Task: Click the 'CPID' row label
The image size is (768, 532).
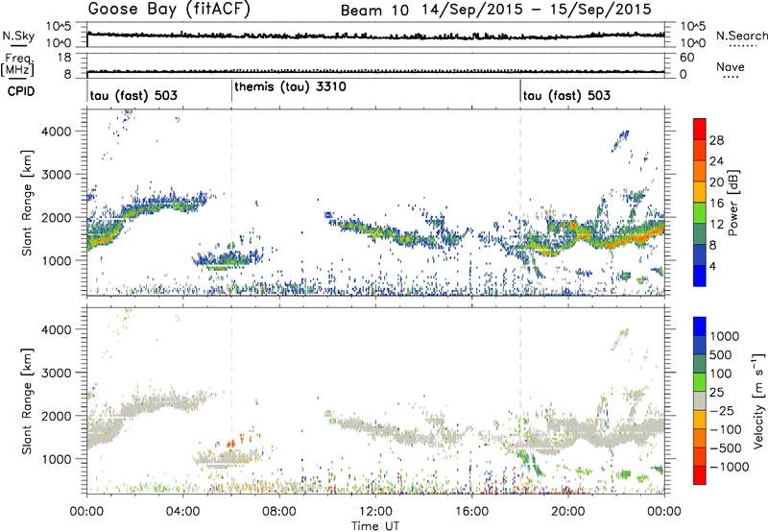Action: coord(21,91)
